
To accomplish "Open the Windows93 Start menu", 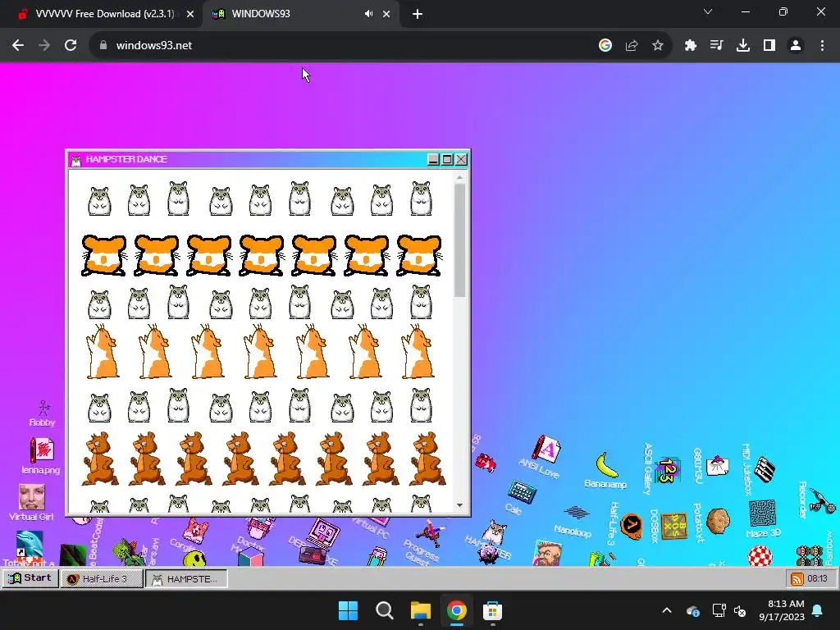I will click(x=30, y=578).
